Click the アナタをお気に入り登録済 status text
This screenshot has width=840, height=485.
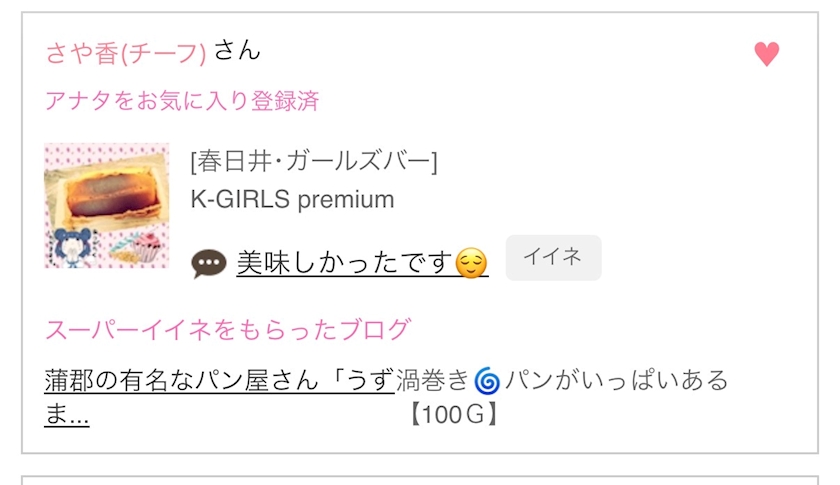point(181,101)
